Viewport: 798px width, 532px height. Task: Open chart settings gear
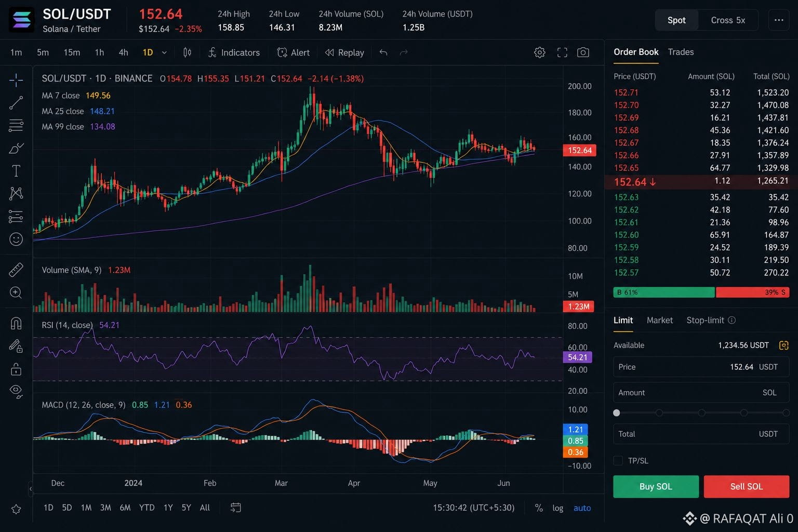[540, 52]
